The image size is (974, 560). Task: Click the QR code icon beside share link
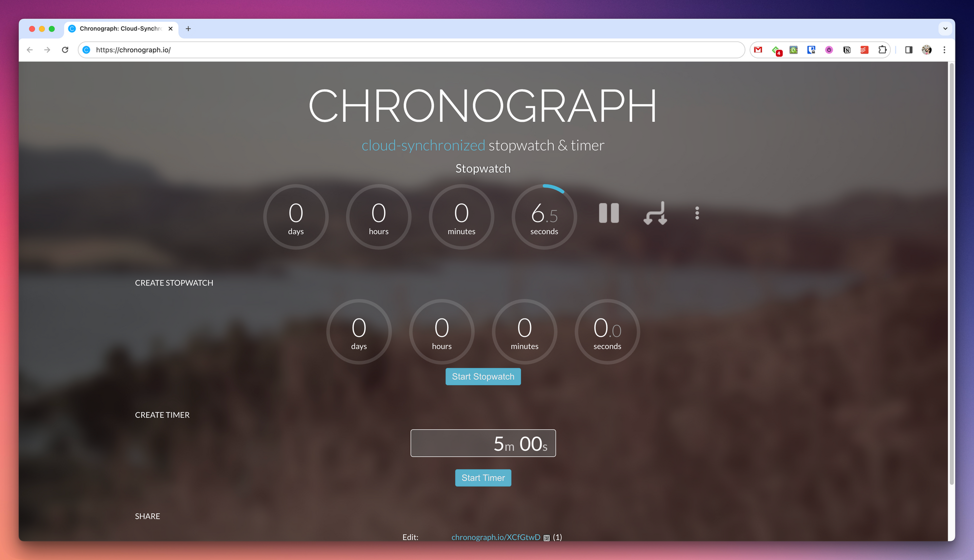pyautogui.click(x=546, y=538)
